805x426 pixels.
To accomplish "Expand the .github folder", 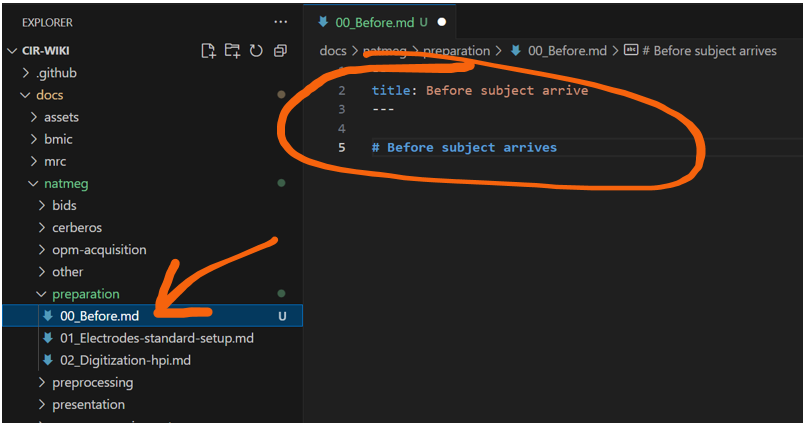I will pyautogui.click(x=26, y=73).
